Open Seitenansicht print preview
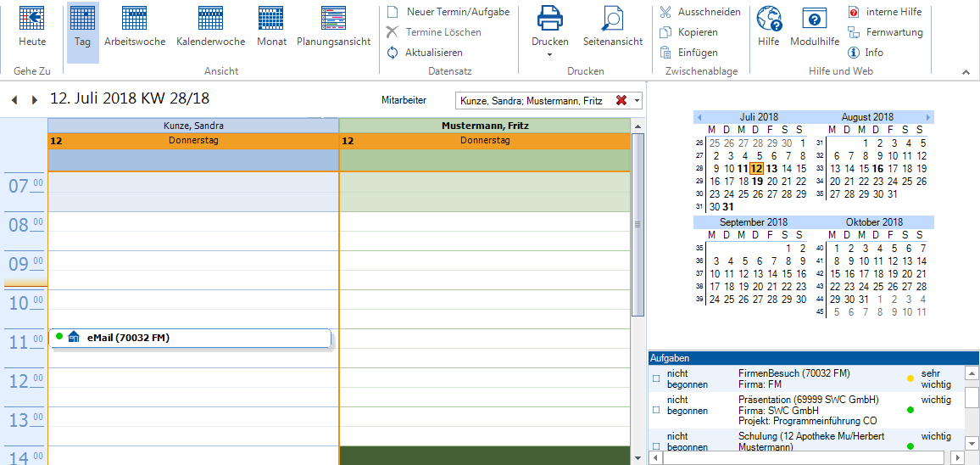 612,20
